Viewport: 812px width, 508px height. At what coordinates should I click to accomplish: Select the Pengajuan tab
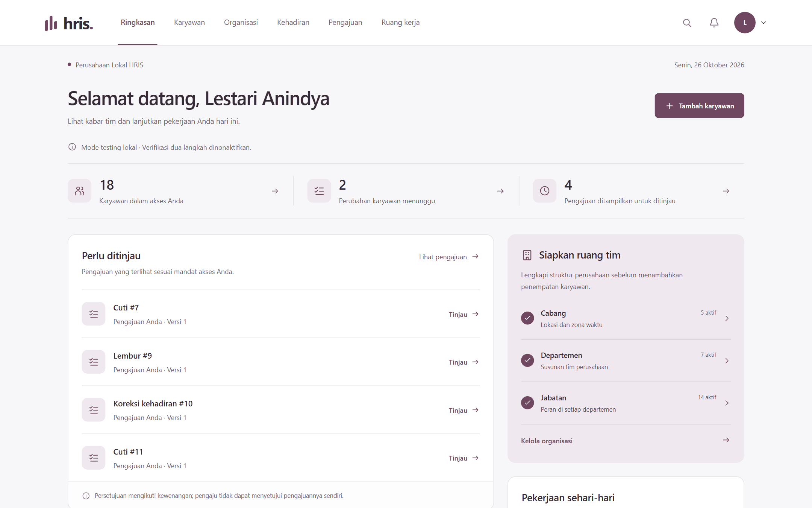345,22
